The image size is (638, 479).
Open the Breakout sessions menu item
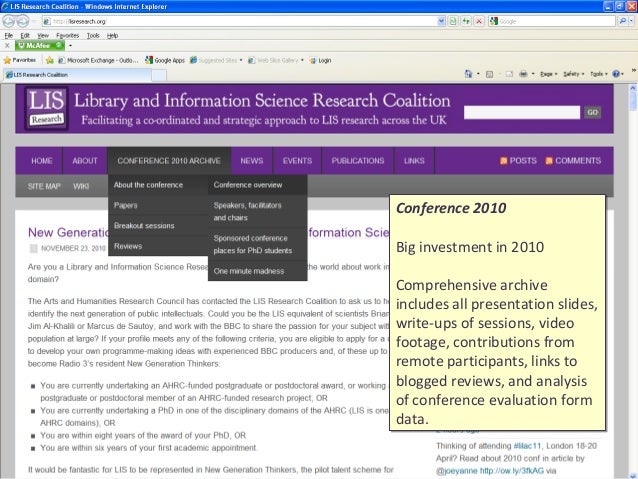pyautogui.click(x=144, y=225)
